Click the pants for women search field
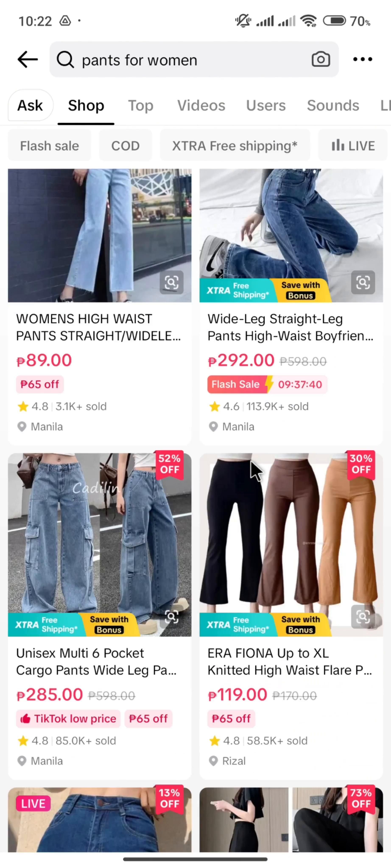Viewport: 391px width, 868px height. [194, 60]
